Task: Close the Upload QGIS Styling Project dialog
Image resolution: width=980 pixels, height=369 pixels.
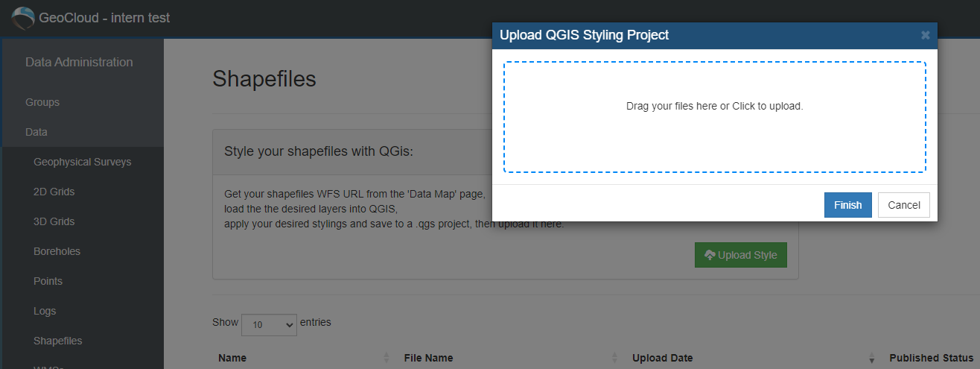Action: (x=926, y=35)
